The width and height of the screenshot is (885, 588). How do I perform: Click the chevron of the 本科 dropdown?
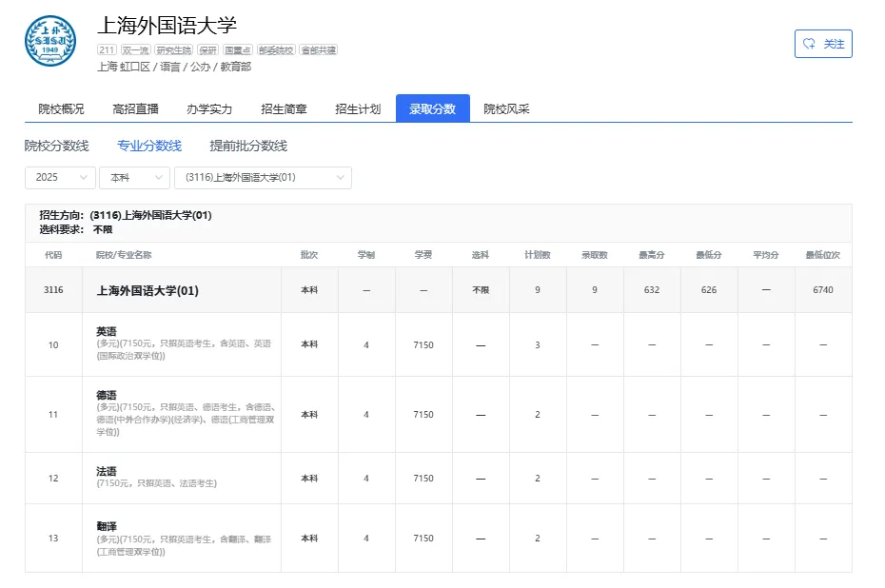tap(159, 178)
